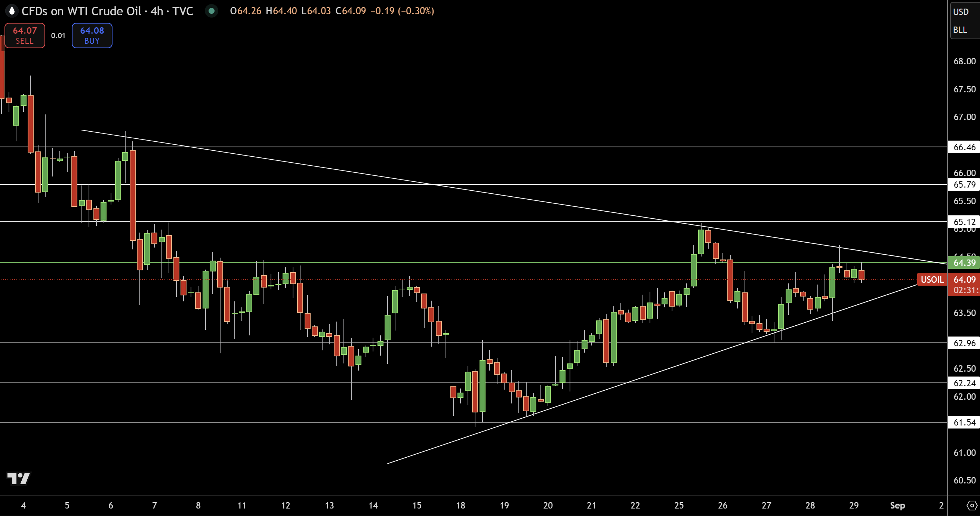980x516 pixels.
Task: Click the WTI Crude Oil droplet symbol icon
Action: 12,10
